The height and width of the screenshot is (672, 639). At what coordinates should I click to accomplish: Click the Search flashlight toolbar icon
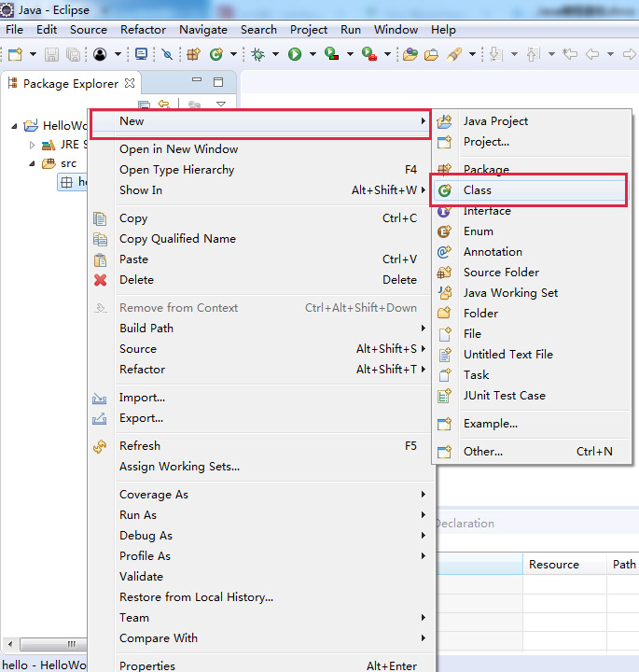coord(454,54)
